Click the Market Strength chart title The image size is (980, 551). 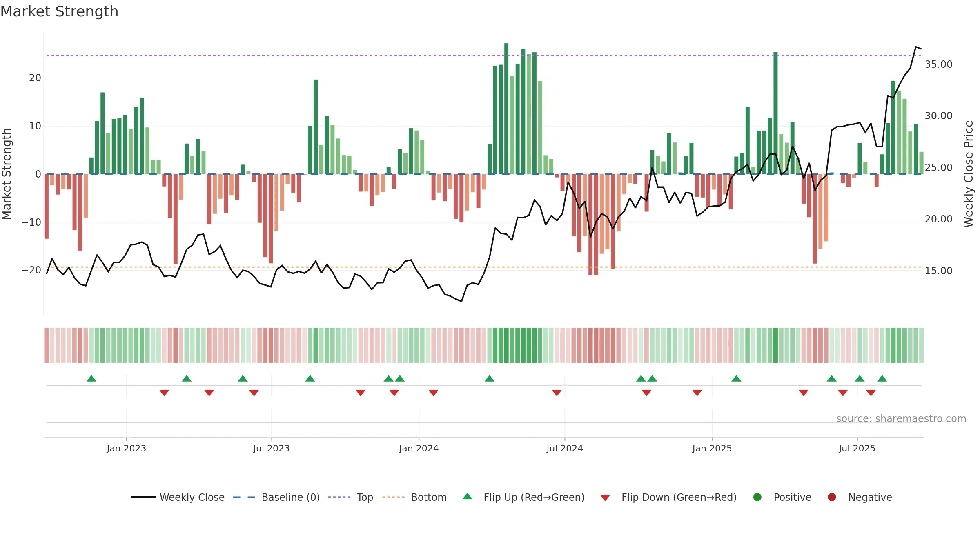59,11
